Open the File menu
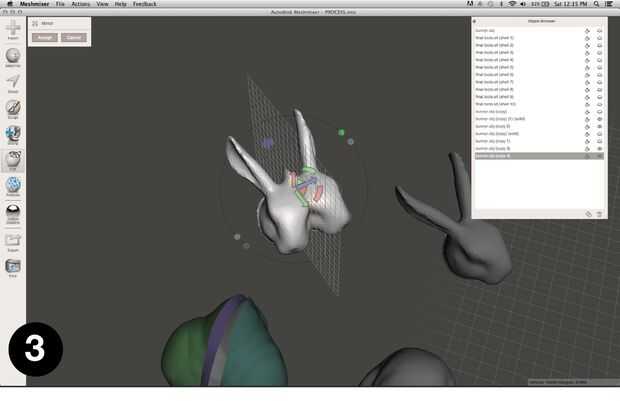This screenshot has height=401, width=620. click(60, 4)
